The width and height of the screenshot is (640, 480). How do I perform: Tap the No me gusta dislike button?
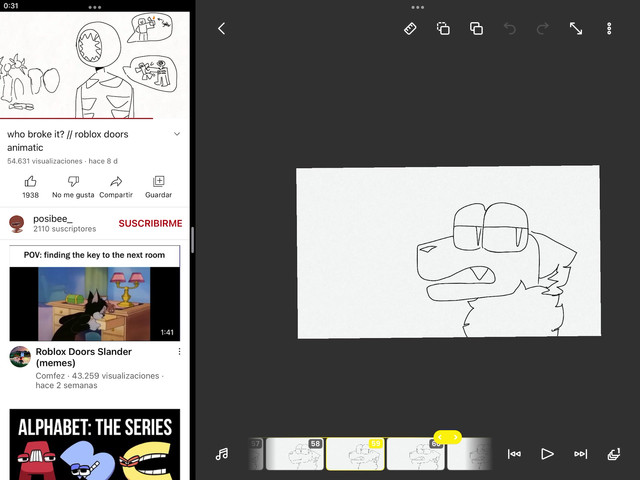(x=73, y=187)
